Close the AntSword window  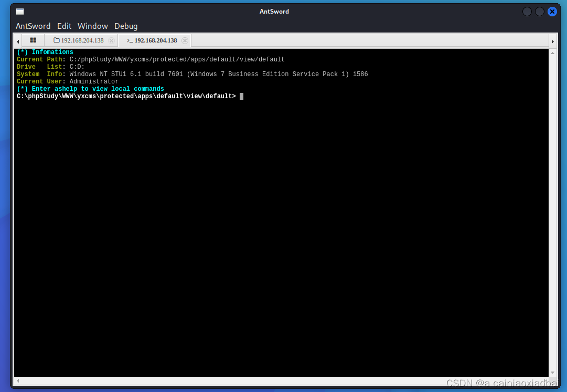coord(552,12)
